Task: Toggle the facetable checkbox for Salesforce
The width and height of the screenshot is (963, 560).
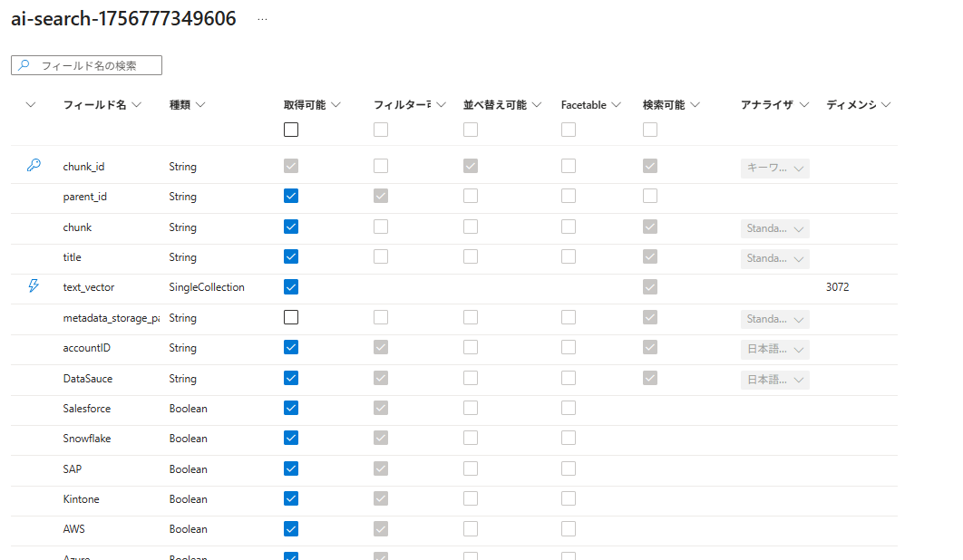Action: [x=569, y=409]
